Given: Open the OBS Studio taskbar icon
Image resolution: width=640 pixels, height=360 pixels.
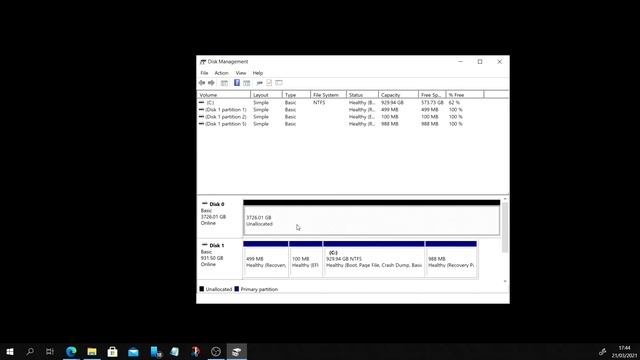Looking at the screenshot, I should click(x=216, y=351).
